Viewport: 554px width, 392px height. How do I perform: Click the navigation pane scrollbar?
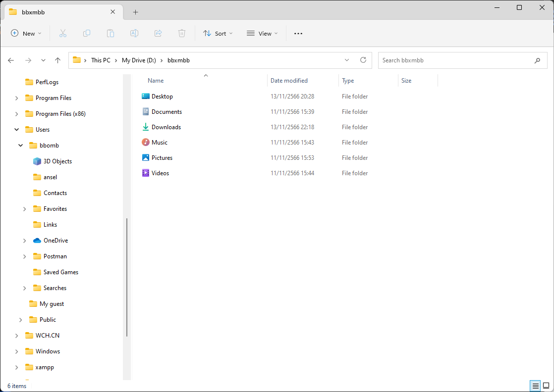pyautogui.click(x=127, y=277)
